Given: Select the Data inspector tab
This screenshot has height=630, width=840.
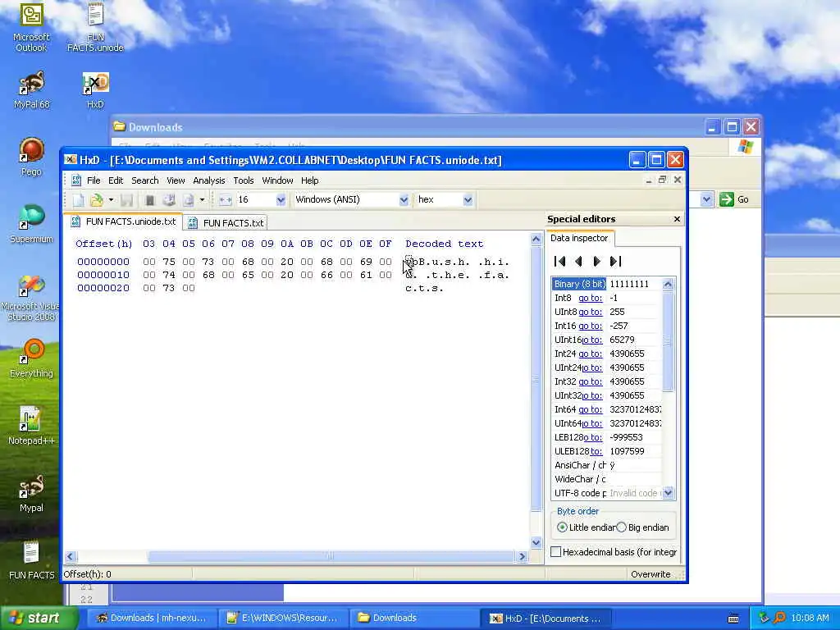Looking at the screenshot, I should coord(580,239).
